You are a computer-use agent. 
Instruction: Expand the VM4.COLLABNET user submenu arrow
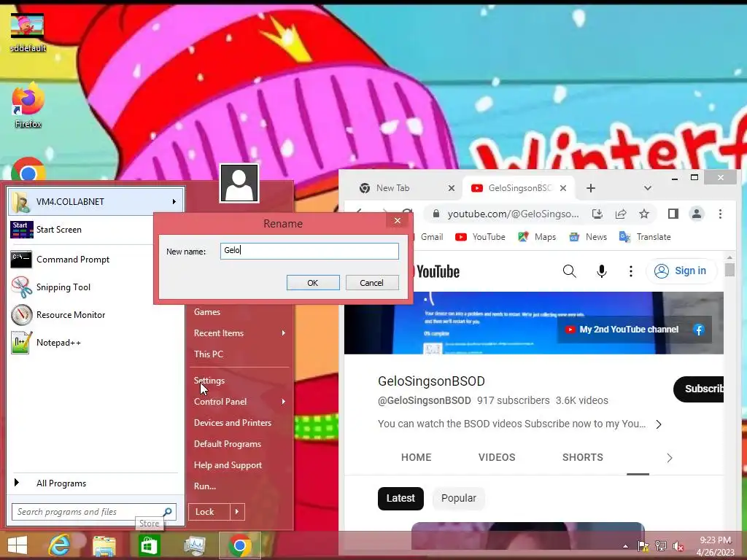(174, 201)
